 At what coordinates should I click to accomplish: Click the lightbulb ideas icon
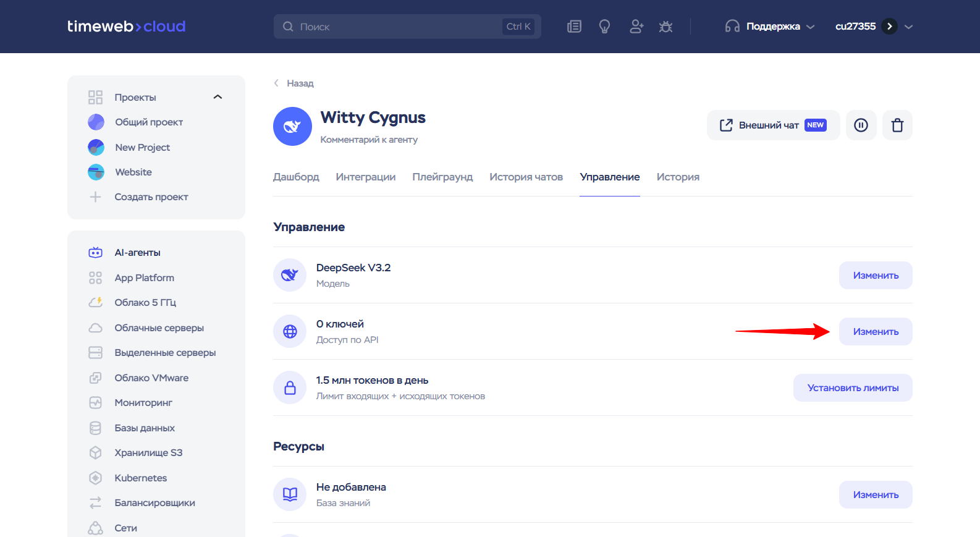(605, 27)
